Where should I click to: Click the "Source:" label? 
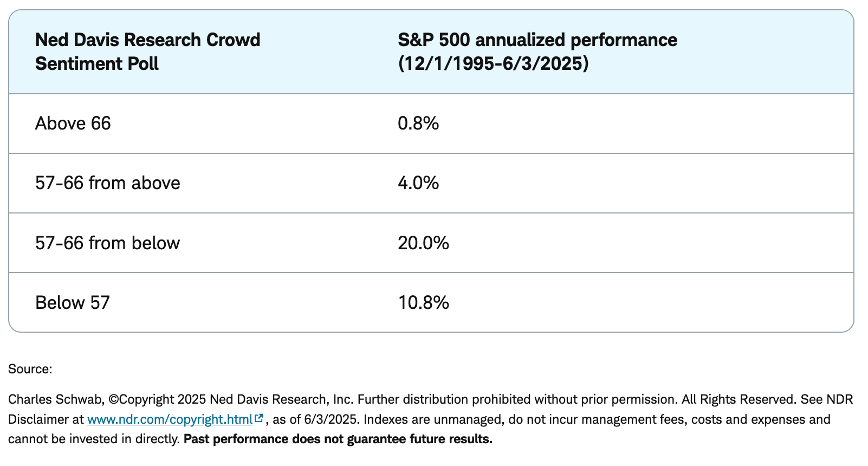pyautogui.click(x=30, y=370)
